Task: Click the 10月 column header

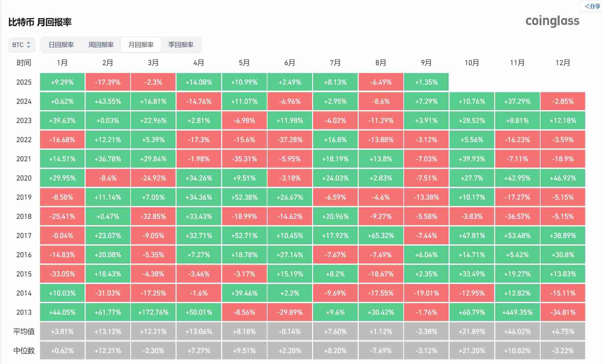Action: (x=472, y=63)
